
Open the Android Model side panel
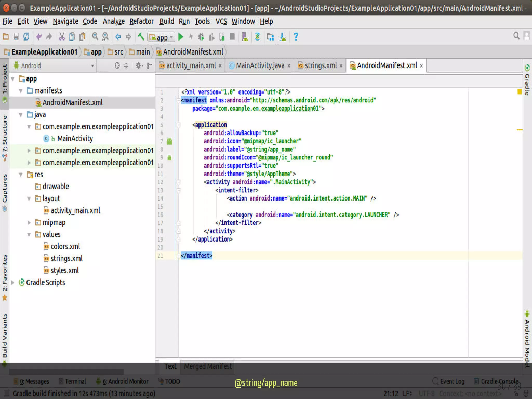pyautogui.click(x=527, y=338)
